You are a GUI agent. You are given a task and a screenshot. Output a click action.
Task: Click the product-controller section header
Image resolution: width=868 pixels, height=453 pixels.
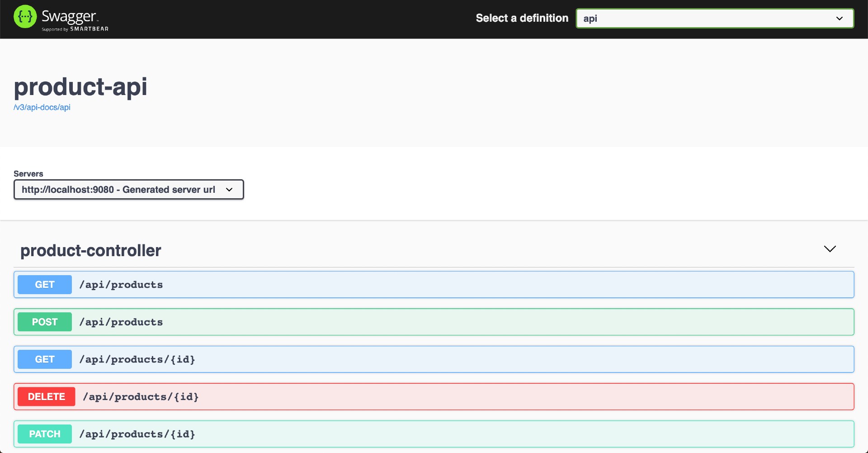tap(90, 250)
